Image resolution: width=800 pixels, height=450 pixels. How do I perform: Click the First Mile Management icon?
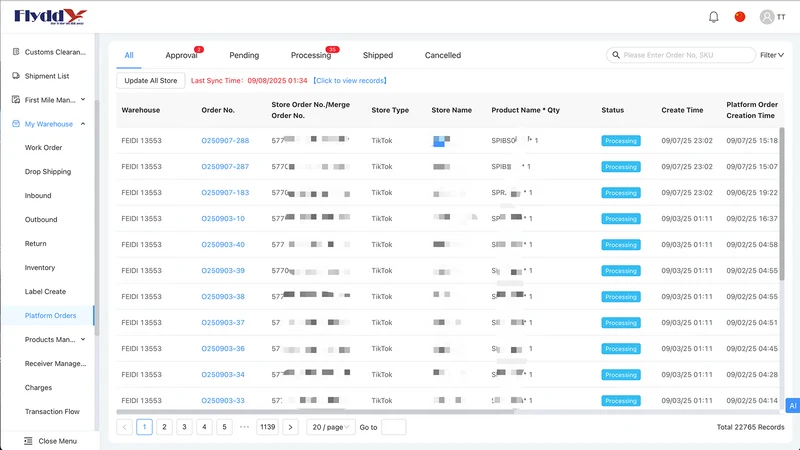(x=16, y=99)
